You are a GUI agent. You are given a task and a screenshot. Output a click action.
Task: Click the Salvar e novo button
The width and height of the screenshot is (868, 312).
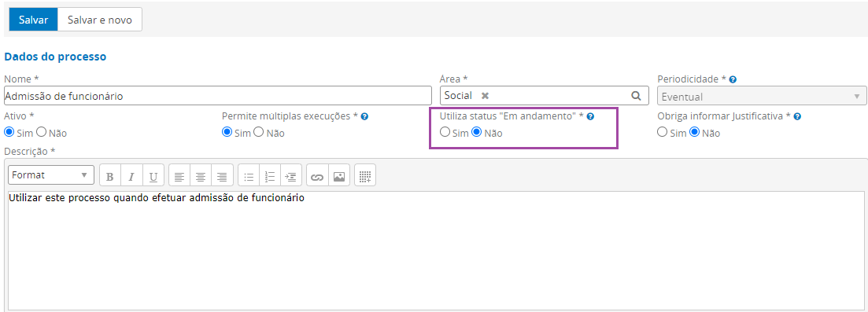tap(100, 20)
